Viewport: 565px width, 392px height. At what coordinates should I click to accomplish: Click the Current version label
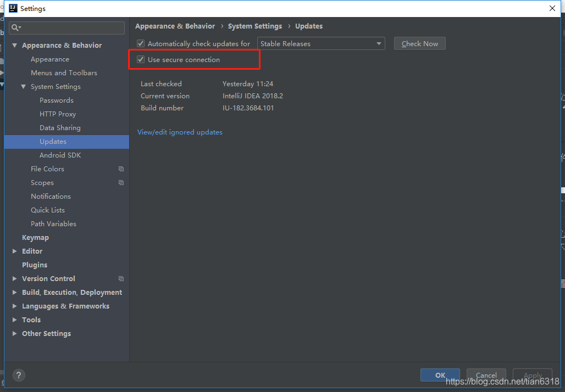click(x=165, y=96)
